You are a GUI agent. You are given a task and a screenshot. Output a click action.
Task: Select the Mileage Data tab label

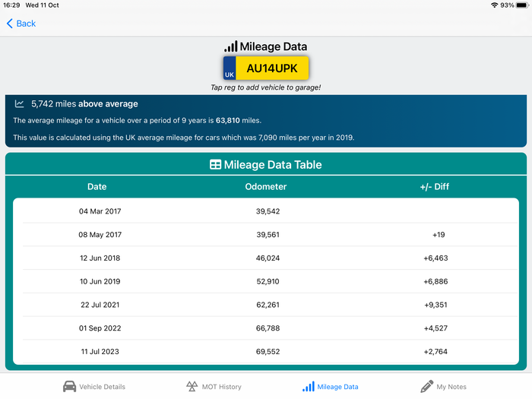point(337,387)
